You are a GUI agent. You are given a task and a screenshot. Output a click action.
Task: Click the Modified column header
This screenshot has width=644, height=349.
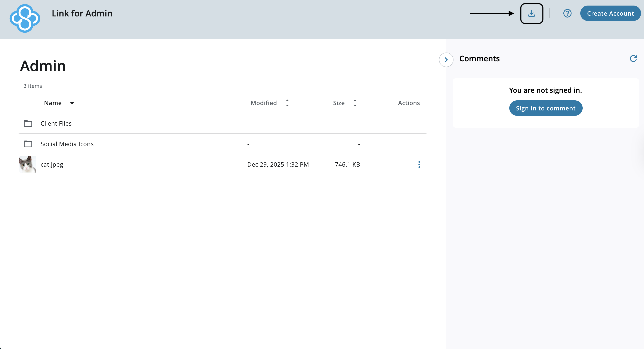(263, 103)
